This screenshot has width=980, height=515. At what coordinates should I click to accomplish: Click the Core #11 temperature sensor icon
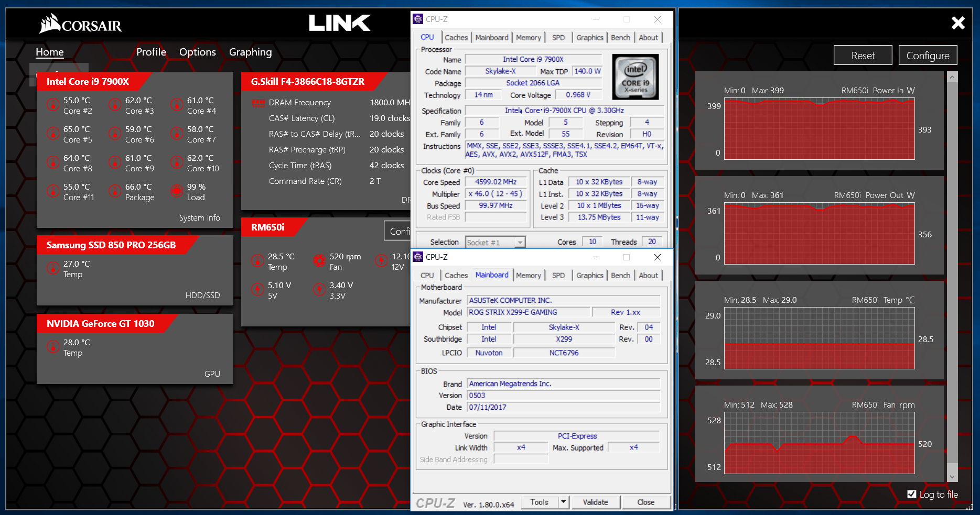click(53, 191)
